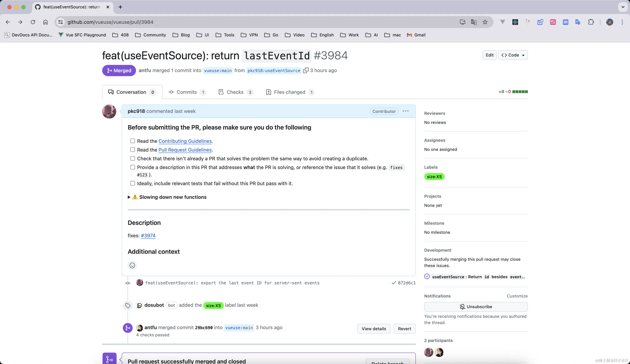The width and height of the screenshot is (630, 364).
Task: Click the Revert button
Action: 404,329
